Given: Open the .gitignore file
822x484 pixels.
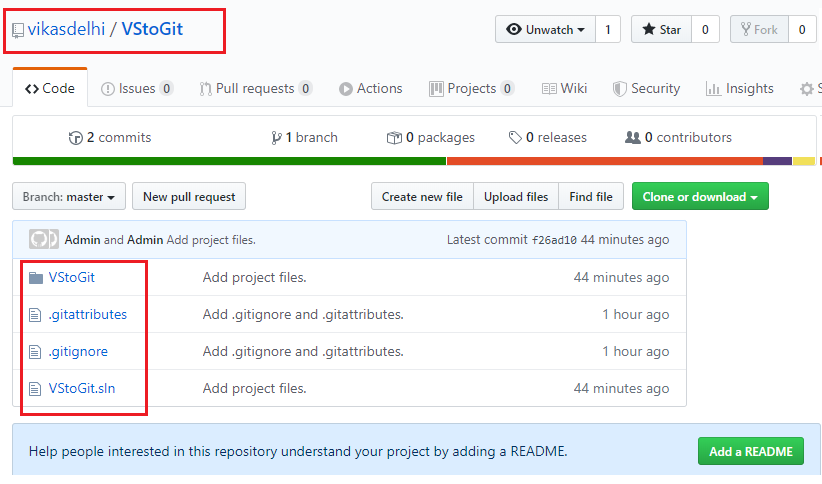Looking at the screenshot, I should click(x=78, y=351).
